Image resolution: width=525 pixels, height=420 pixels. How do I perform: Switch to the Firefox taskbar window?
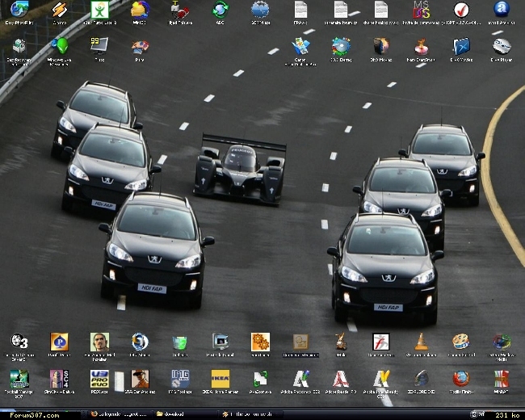click(120, 414)
